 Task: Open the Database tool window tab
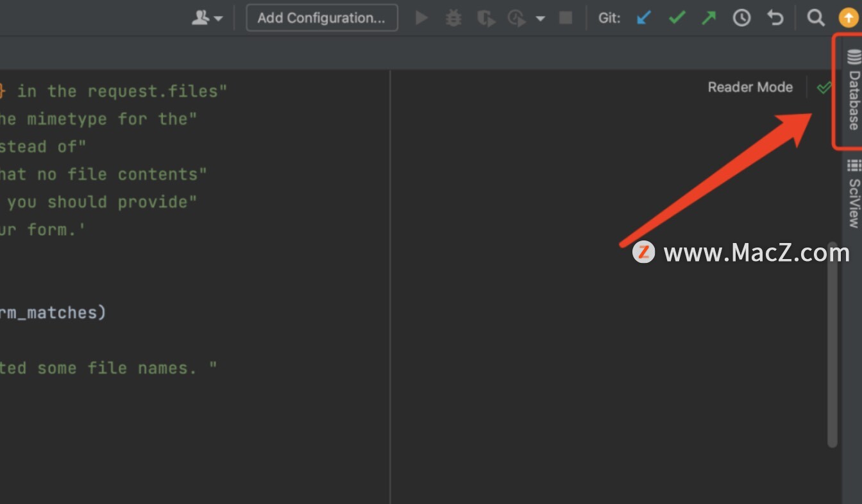click(x=853, y=90)
